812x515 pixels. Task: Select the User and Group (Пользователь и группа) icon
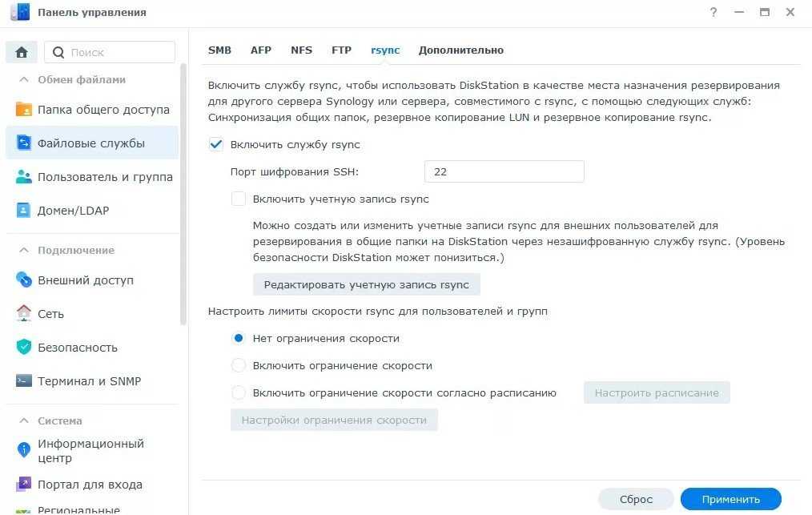pyautogui.click(x=23, y=177)
